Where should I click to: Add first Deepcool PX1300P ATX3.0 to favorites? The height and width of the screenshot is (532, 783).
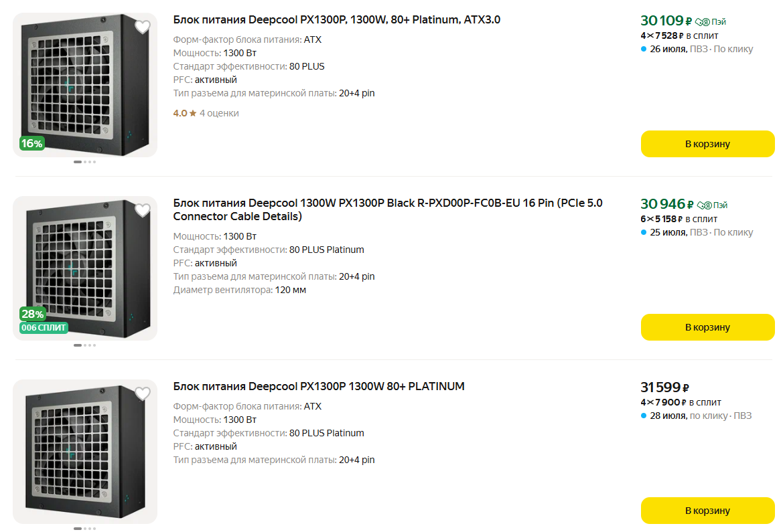[x=142, y=27]
